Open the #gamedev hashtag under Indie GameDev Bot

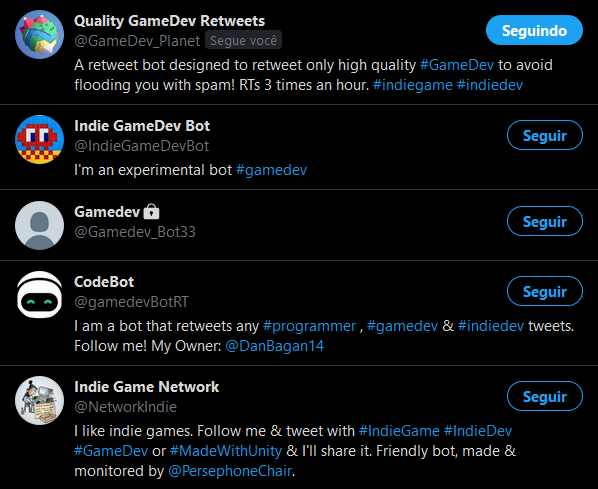coord(272,170)
